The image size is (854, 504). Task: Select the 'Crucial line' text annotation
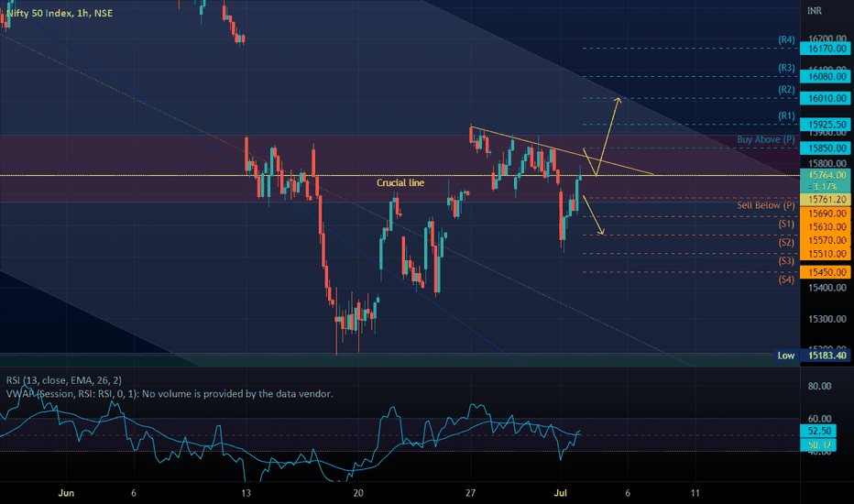(400, 182)
